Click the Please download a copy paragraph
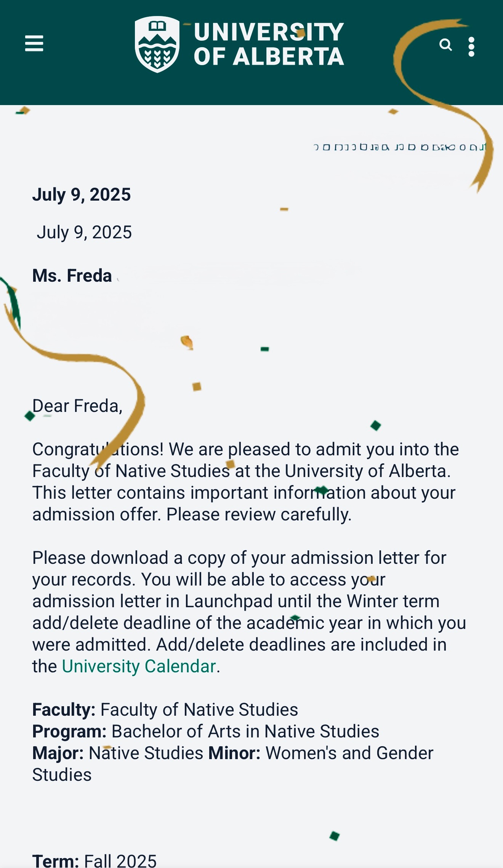Screen dimensions: 503x868 [x=249, y=612]
